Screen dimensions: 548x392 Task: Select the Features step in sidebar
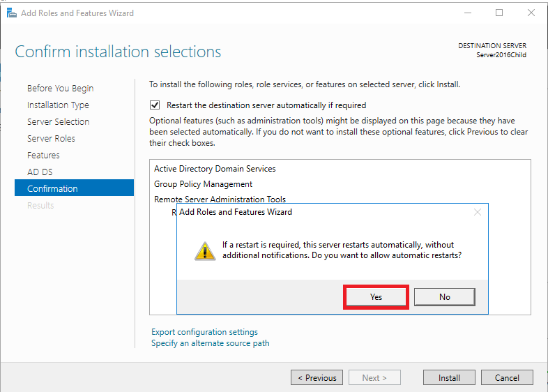tap(43, 156)
